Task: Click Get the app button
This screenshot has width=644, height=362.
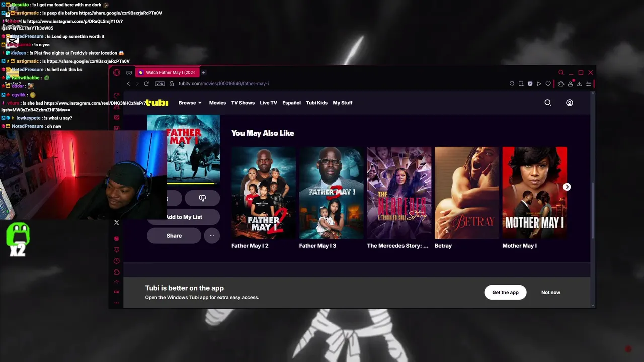Action: [505, 292]
